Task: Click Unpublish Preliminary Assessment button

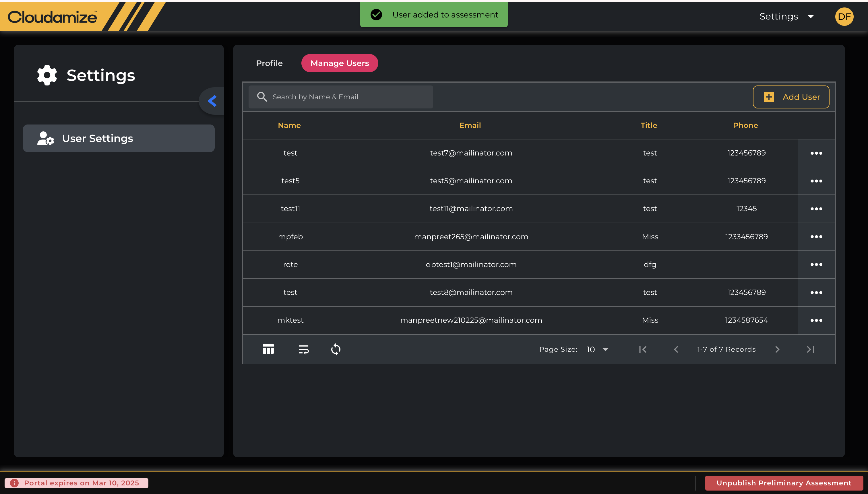Action: coord(784,483)
